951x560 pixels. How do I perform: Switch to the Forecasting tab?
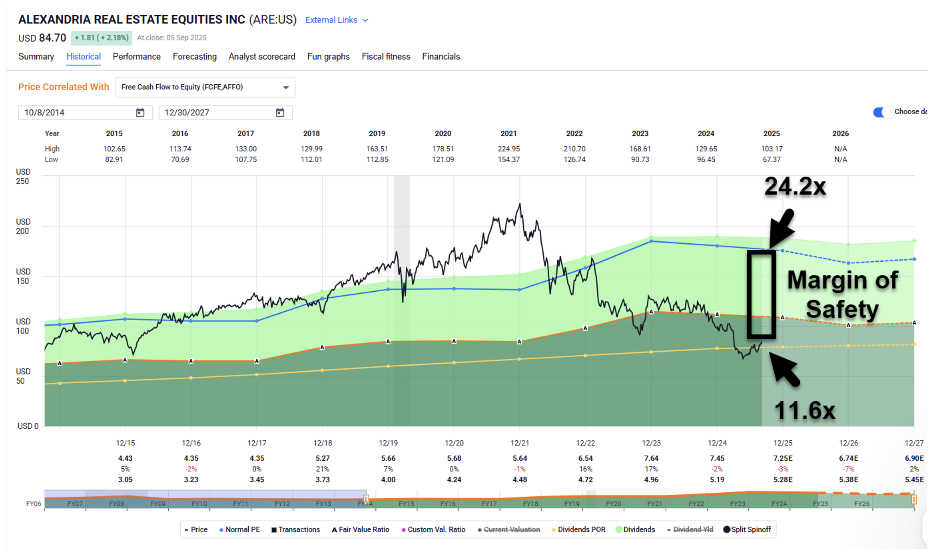click(x=195, y=57)
